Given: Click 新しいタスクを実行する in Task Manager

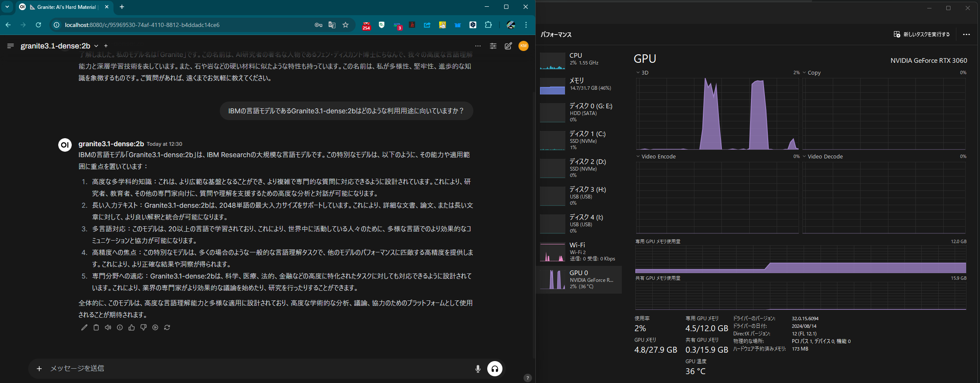Looking at the screenshot, I should pyautogui.click(x=922, y=34).
